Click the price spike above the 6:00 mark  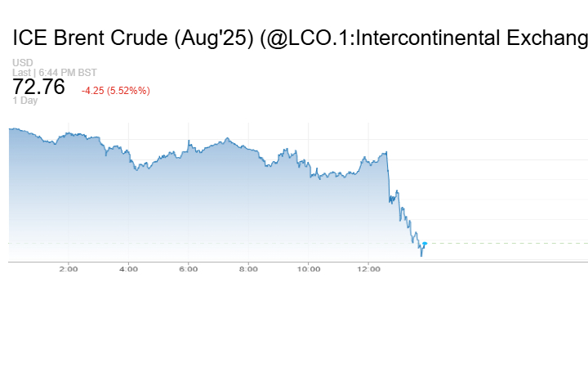click(189, 141)
